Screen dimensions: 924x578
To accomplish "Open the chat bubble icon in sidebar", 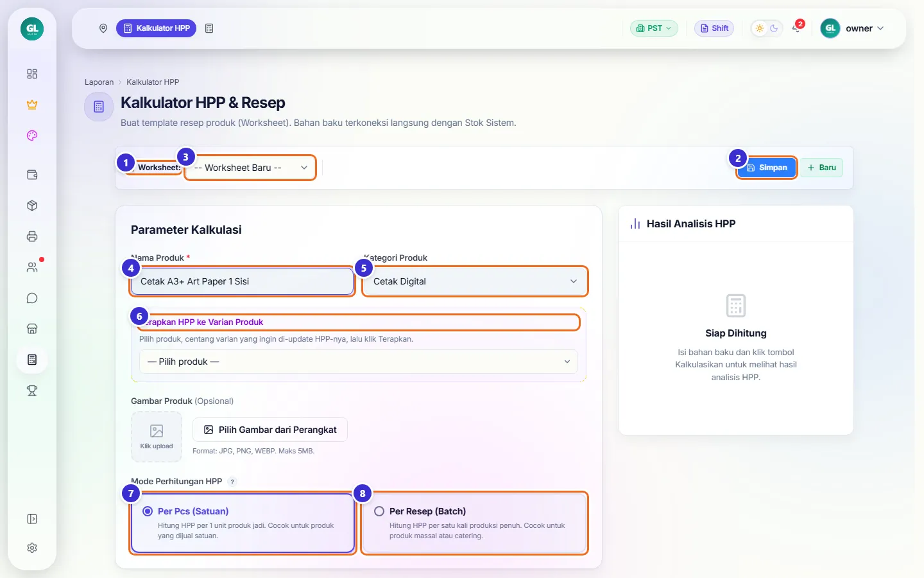I will [x=32, y=298].
